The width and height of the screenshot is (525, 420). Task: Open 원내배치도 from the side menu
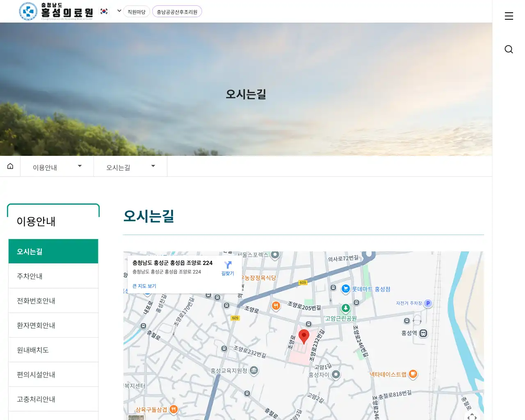(x=53, y=350)
